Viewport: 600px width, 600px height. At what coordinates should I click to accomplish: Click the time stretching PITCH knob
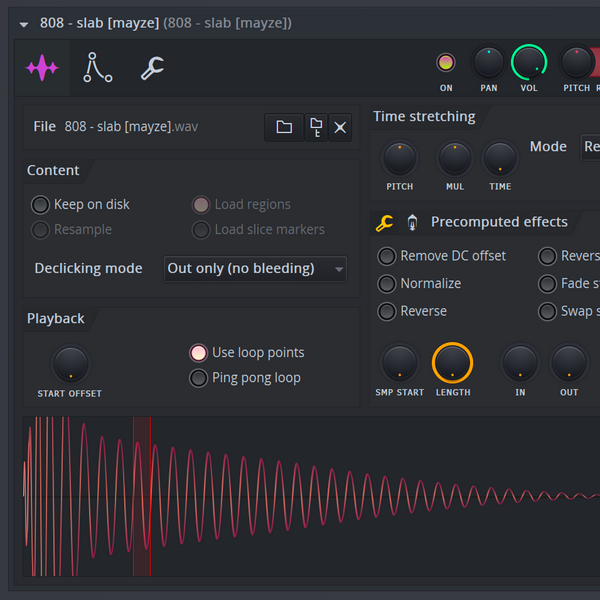pyautogui.click(x=399, y=158)
